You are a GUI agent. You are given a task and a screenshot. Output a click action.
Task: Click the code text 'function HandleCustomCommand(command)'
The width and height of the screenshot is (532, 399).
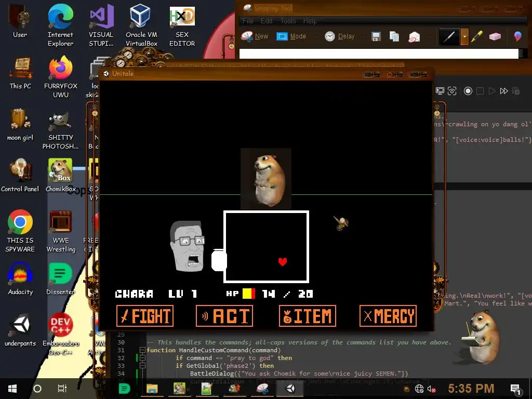tap(214, 350)
